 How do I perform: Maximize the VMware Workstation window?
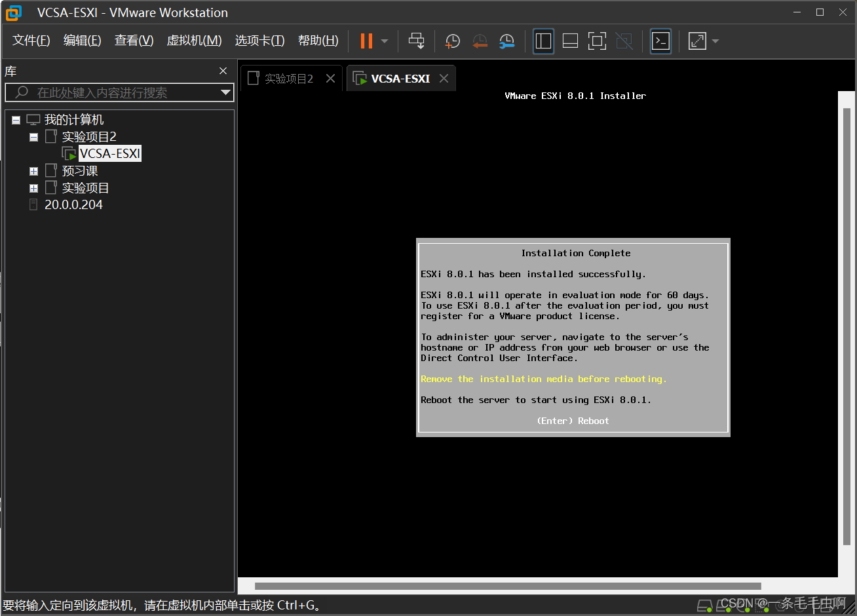820,12
